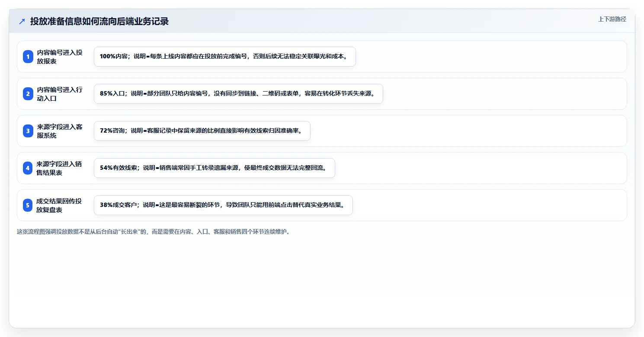Click the label 内容编号进入投放报表

pyautogui.click(x=60, y=57)
